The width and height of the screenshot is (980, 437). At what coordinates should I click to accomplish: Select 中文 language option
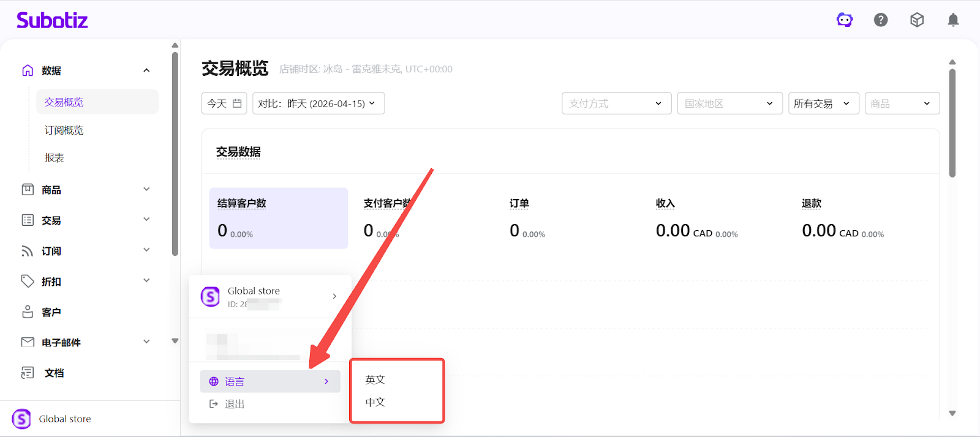(x=375, y=402)
